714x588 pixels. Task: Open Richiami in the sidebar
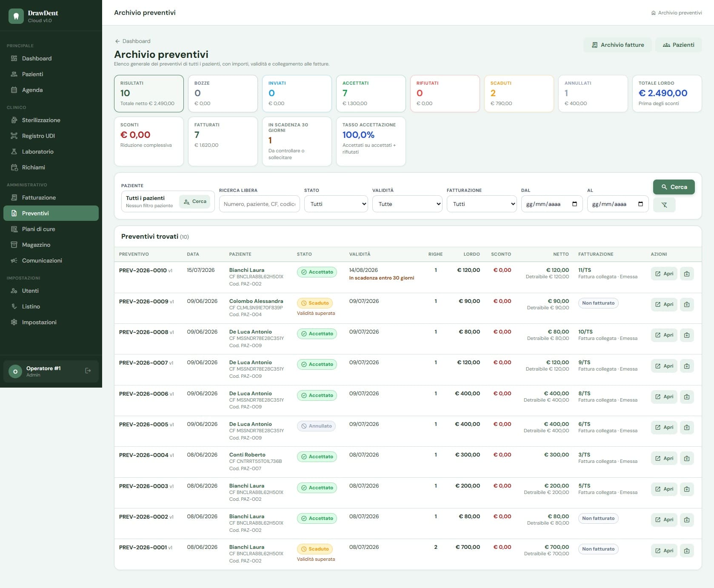pyautogui.click(x=51, y=167)
